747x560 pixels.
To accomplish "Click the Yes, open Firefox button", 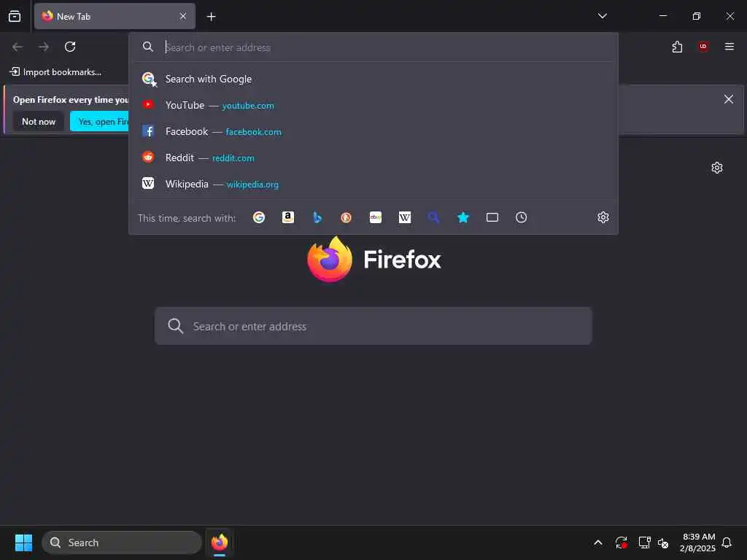I will coord(99,122).
